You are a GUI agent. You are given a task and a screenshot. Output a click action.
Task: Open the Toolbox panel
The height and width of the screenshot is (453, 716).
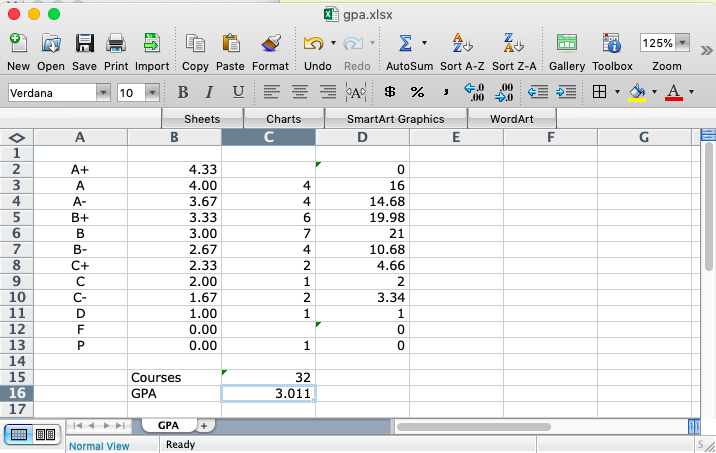click(x=612, y=44)
